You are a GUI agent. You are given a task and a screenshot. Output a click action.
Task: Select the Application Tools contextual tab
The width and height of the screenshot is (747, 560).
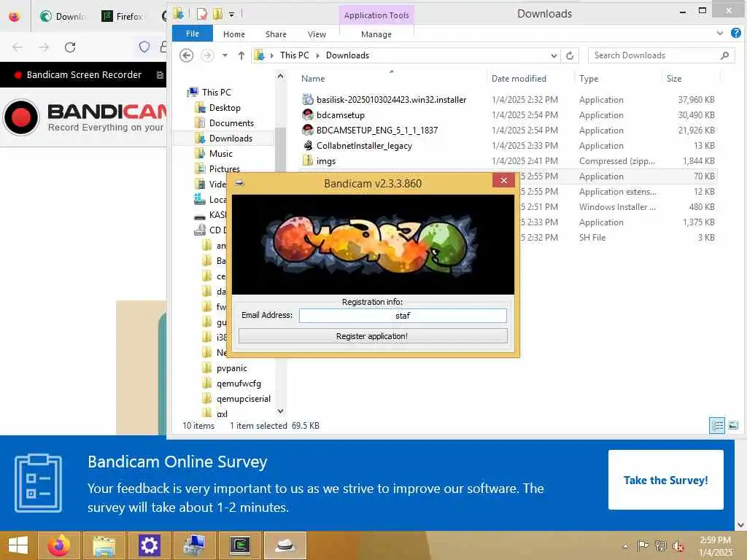point(376,15)
